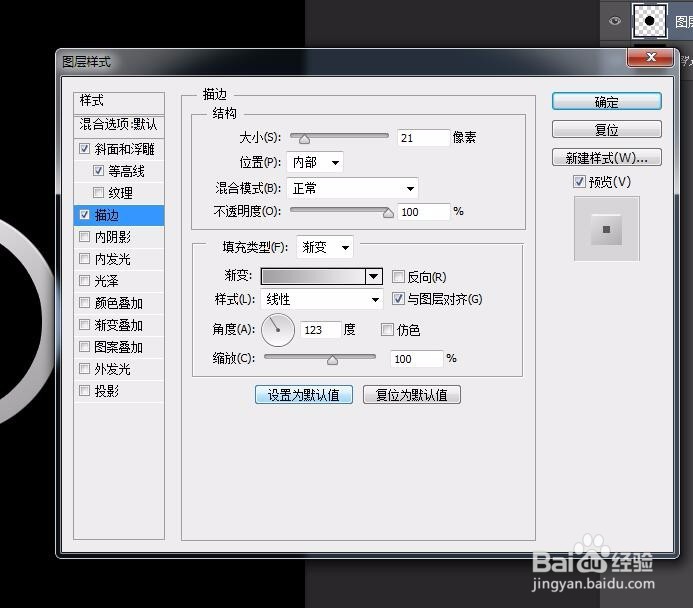Image resolution: width=693 pixels, height=608 pixels.
Task: Open the 样式(L) dropdown showing 线性
Action: [x=322, y=300]
